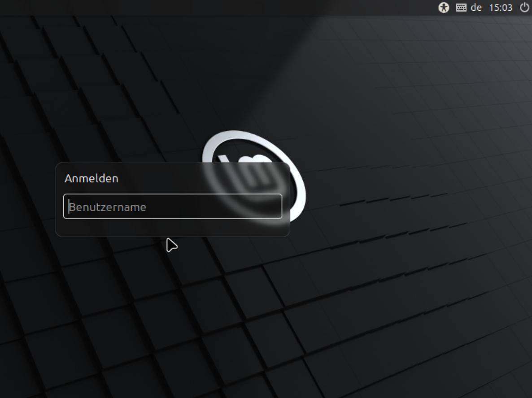Expand the 'de' keyboard language selector
Screen dimensions: 532x398
(476, 8)
